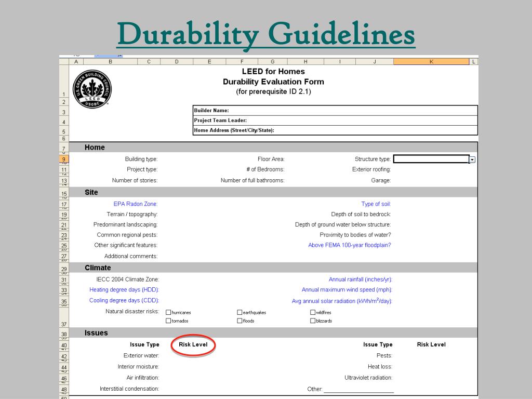Tick the hurricanes checkbox
This screenshot has width=532, height=399.
(168, 312)
